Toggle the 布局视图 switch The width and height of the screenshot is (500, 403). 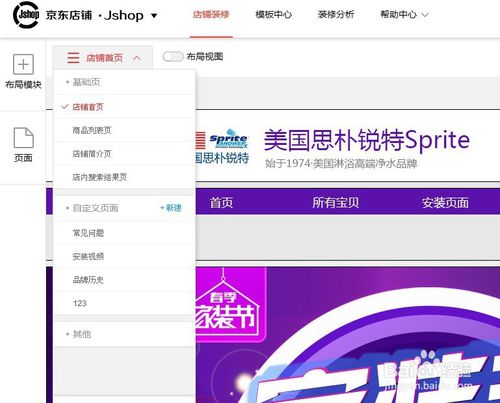click(173, 57)
